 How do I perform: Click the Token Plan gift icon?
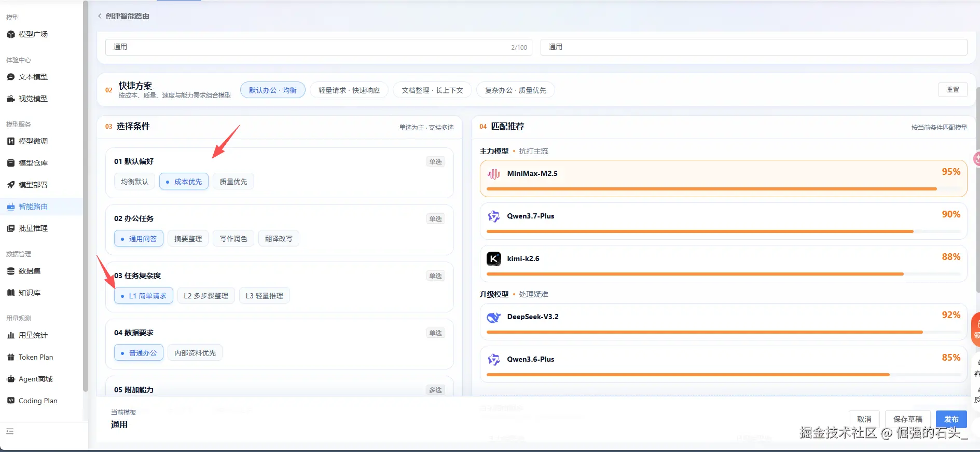[x=10, y=357]
